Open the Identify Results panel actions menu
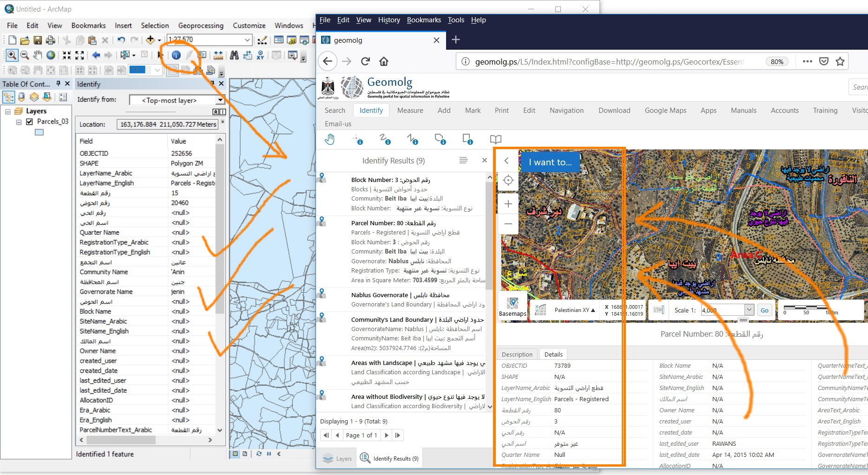This screenshot has width=868, height=475. pos(463,160)
